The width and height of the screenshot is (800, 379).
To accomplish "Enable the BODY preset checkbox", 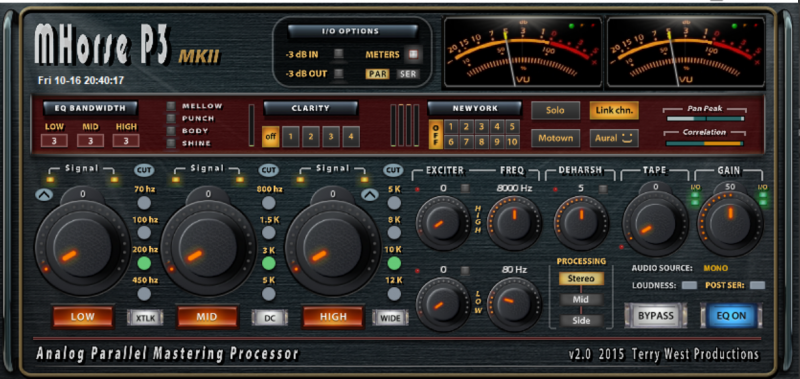I will pos(171,131).
